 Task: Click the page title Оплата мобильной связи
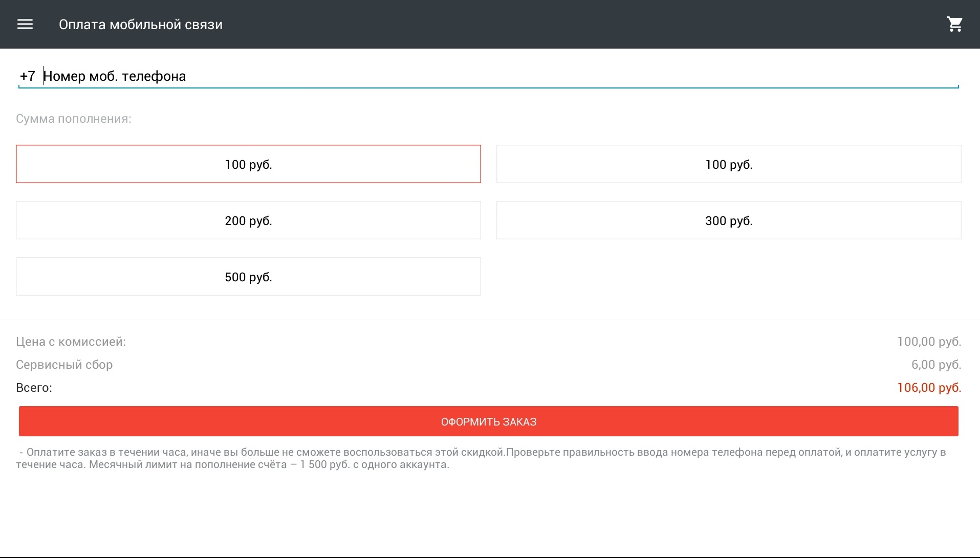(141, 25)
